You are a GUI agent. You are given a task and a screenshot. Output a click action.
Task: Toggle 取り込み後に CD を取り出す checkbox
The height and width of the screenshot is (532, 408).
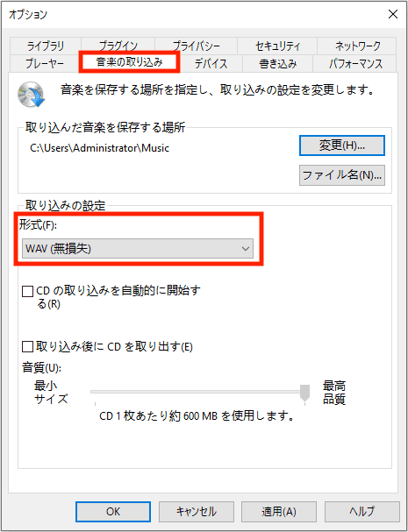pyautogui.click(x=27, y=347)
